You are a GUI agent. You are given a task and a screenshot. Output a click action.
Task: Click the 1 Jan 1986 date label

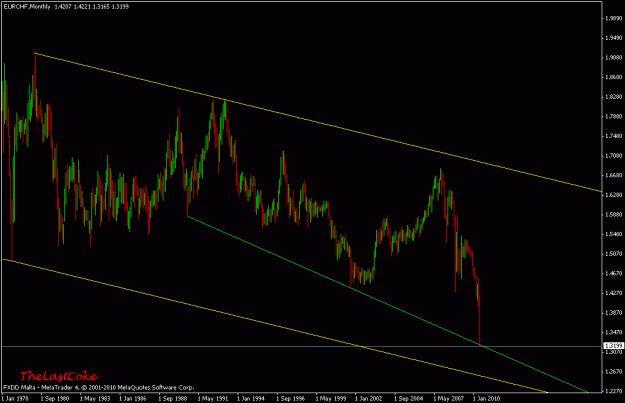coord(133,398)
